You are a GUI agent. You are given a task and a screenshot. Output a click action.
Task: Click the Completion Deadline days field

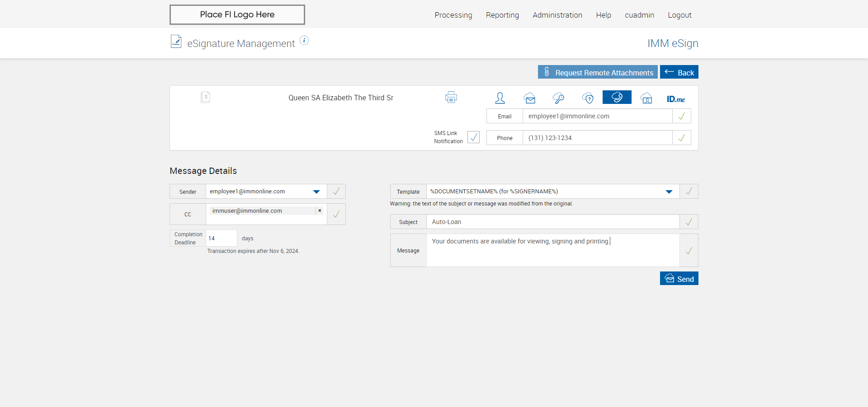[221, 238]
